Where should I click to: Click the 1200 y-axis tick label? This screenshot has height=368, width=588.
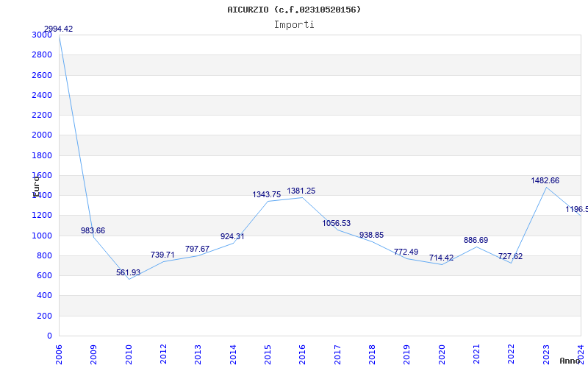point(42,215)
